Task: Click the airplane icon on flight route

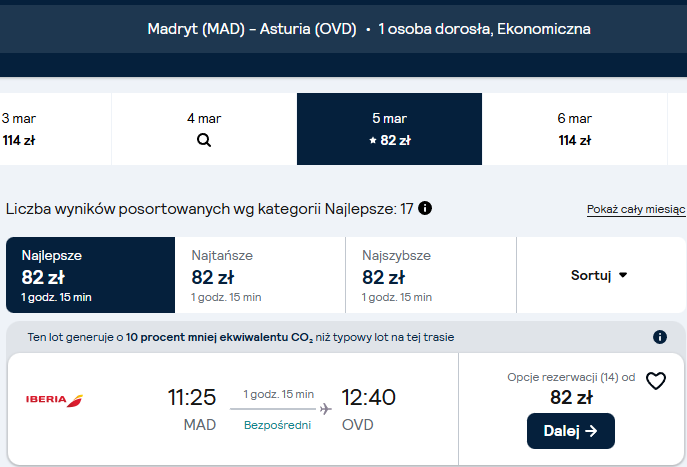Action: (x=326, y=409)
